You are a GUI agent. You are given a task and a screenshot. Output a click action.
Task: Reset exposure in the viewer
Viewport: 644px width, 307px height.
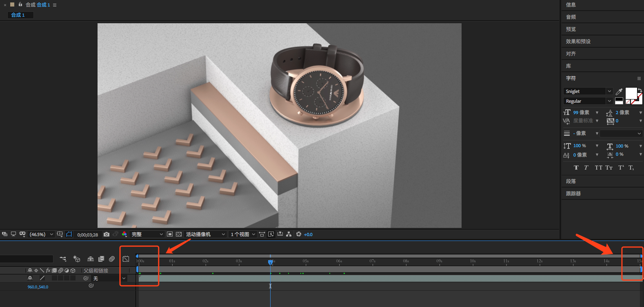point(299,234)
